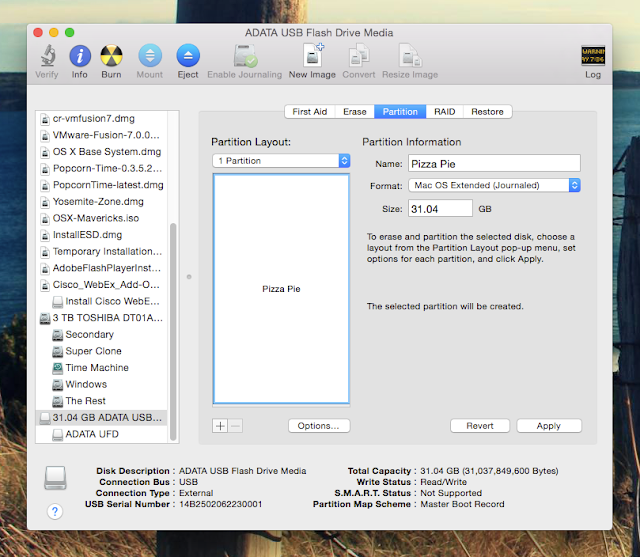Viewport: 640px width, 557px height.
Task: Open Disk Utility help question mark
Action: coord(55,511)
